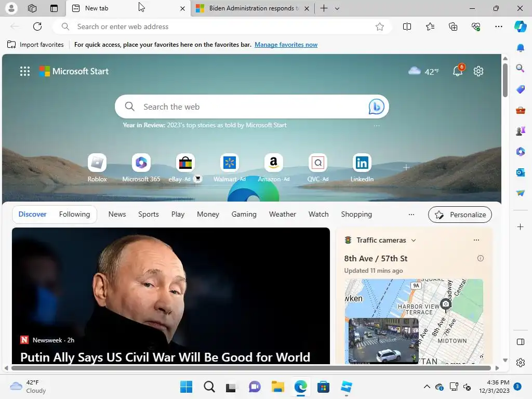Image resolution: width=532 pixels, height=399 pixels.
Task: Open the sidebar Search icon
Action: coord(521,68)
